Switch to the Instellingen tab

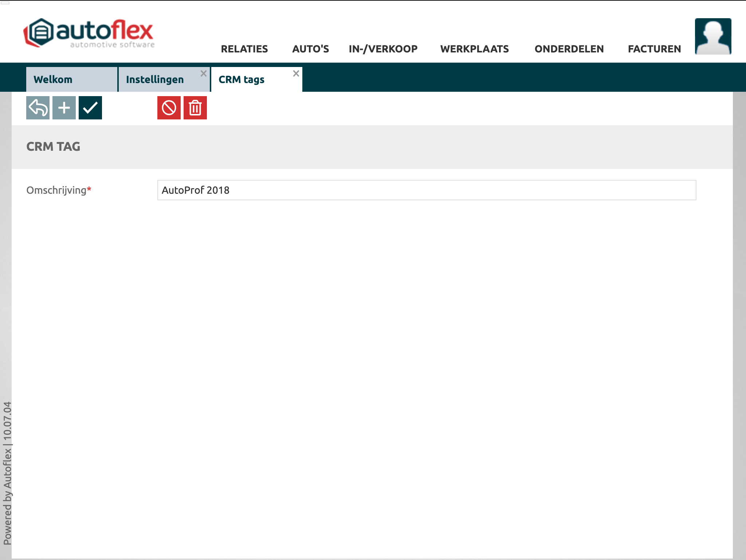click(155, 79)
